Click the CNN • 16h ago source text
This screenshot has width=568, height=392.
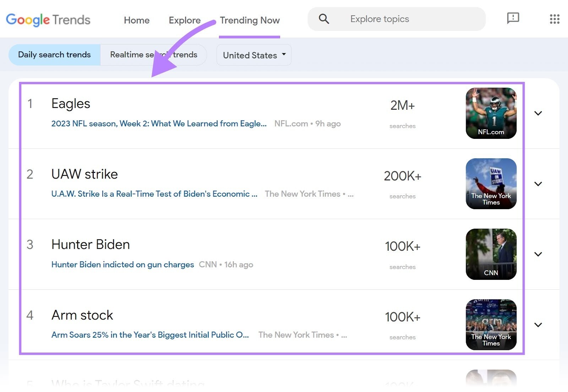click(x=226, y=265)
